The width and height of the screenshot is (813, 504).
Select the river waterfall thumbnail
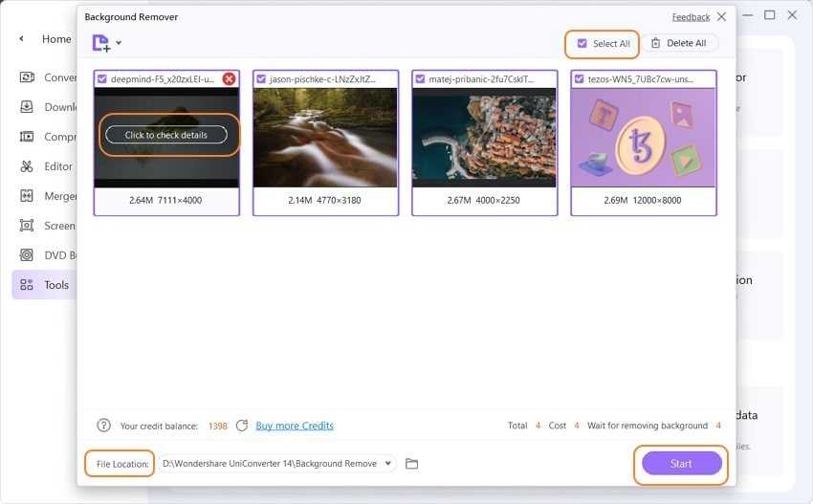[324, 138]
